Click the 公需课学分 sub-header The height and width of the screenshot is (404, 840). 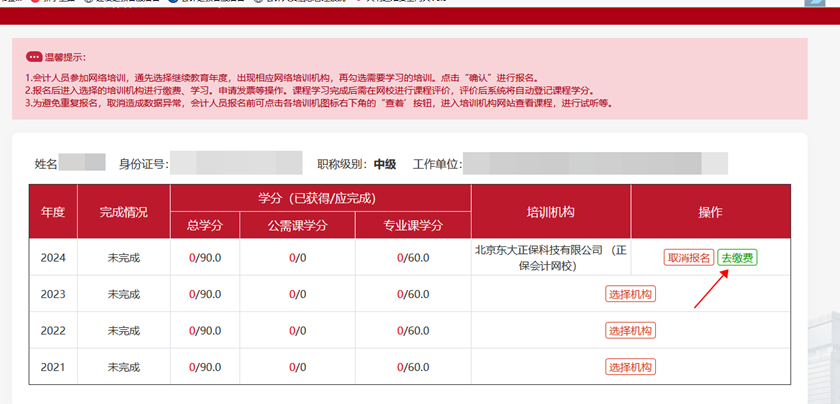297,226
